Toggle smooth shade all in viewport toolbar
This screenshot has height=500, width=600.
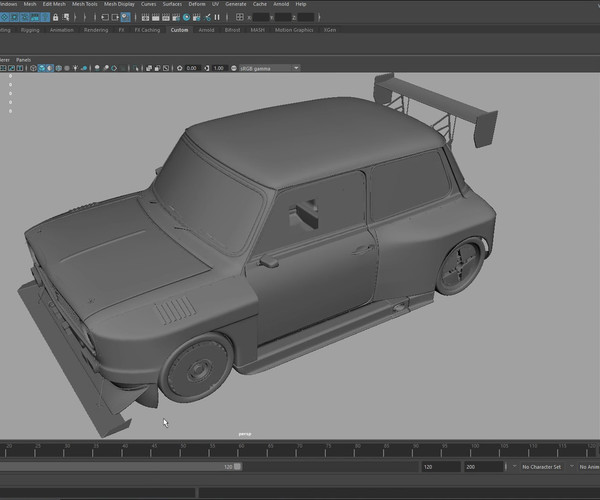pos(42,68)
